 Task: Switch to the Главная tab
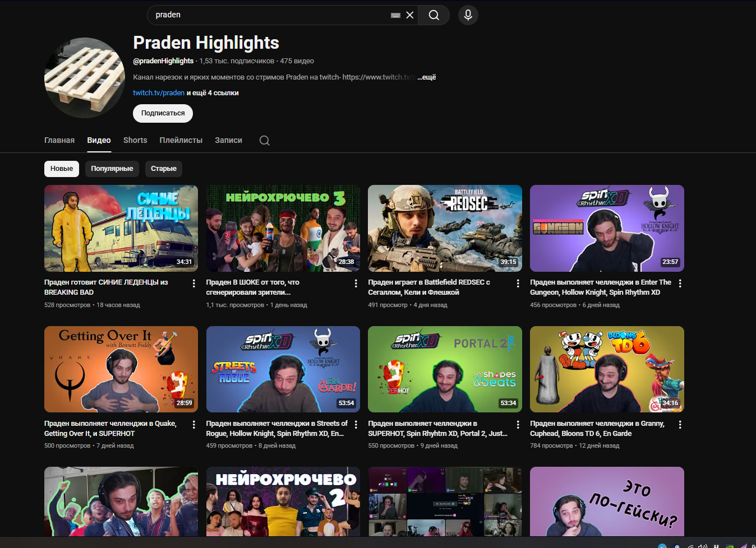59,140
